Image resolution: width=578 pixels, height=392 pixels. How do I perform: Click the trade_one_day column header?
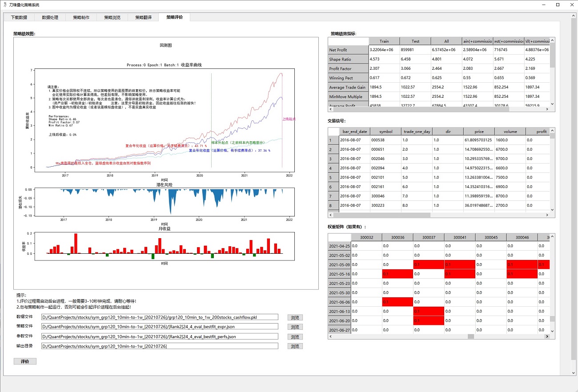[x=417, y=132]
